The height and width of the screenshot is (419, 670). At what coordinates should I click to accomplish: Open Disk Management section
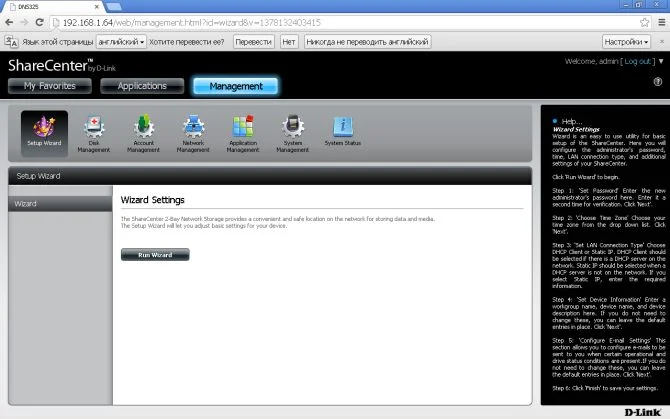point(94,134)
